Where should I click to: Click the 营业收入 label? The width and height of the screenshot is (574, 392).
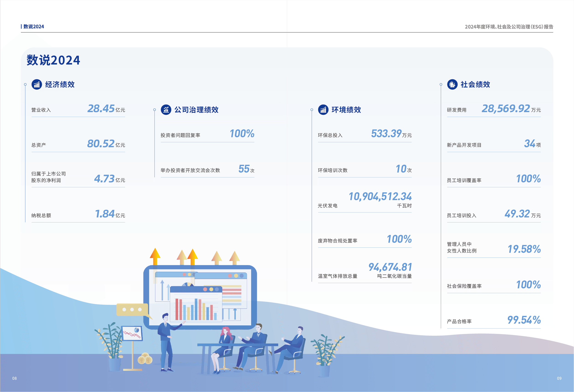click(41, 110)
